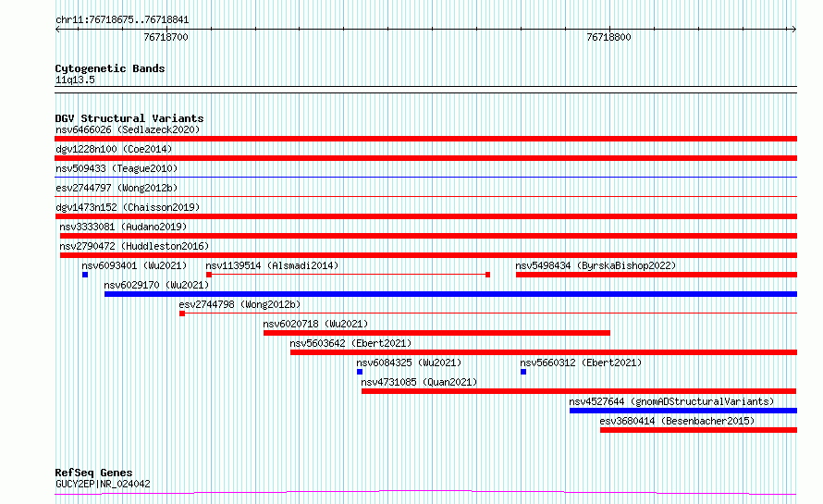Click esv2744798 (Wong2012b) label

(240, 304)
